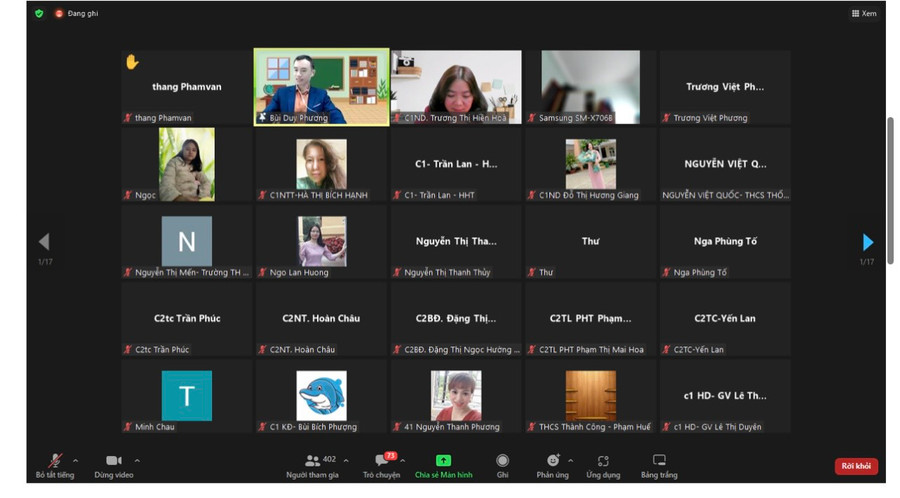Click Chia sẻ Màn hình share button
This screenshot has width=900, height=498.
(x=443, y=461)
